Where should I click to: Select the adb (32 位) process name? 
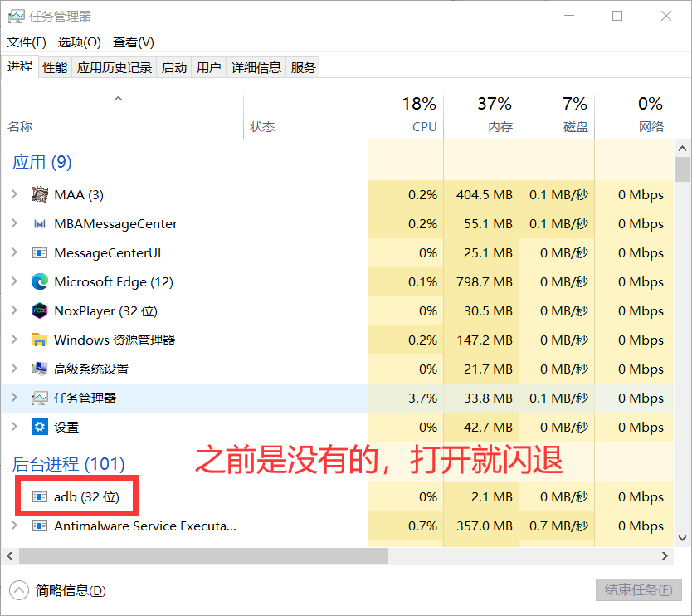coord(86,496)
